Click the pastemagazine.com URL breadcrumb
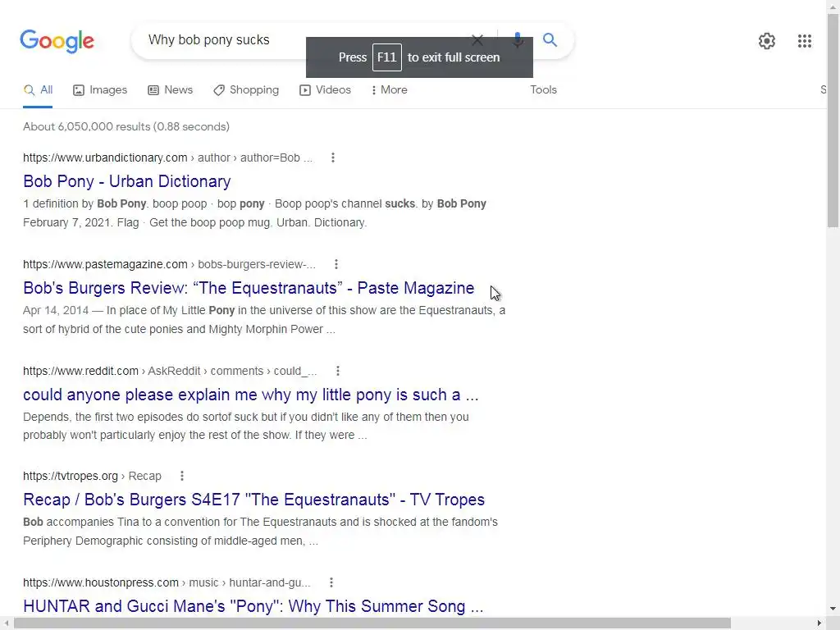 [169, 264]
